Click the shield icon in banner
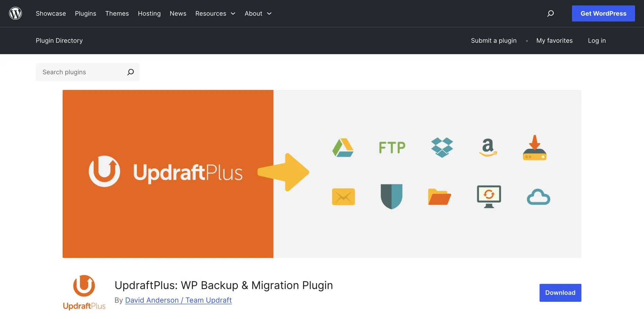This screenshot has width=644, height=319. coord(392,196)
